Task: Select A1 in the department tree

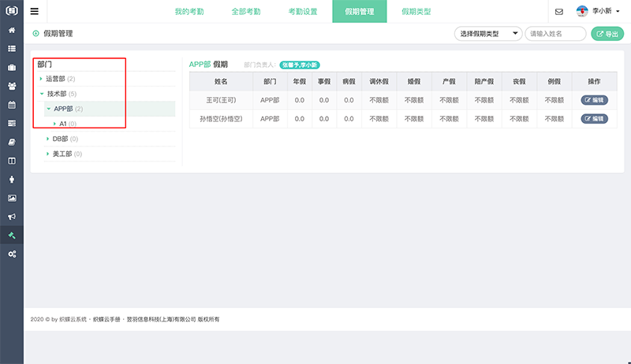Action: (x=63, y=124)
